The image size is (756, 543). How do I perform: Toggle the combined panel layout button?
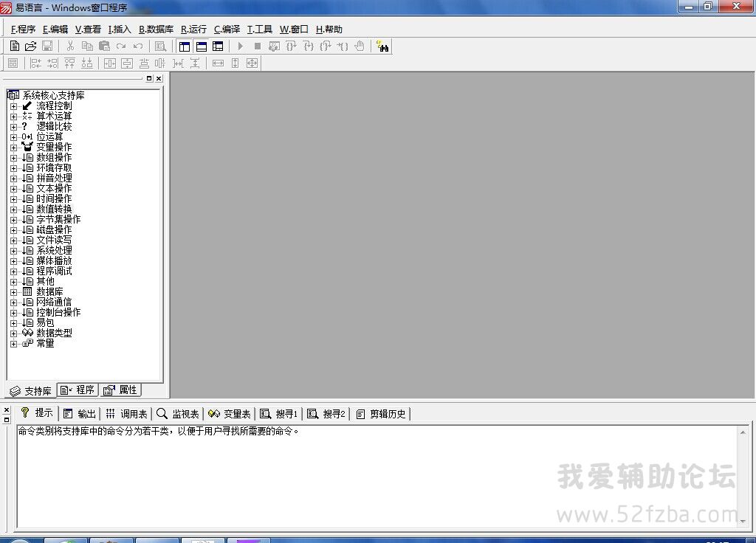218,46
